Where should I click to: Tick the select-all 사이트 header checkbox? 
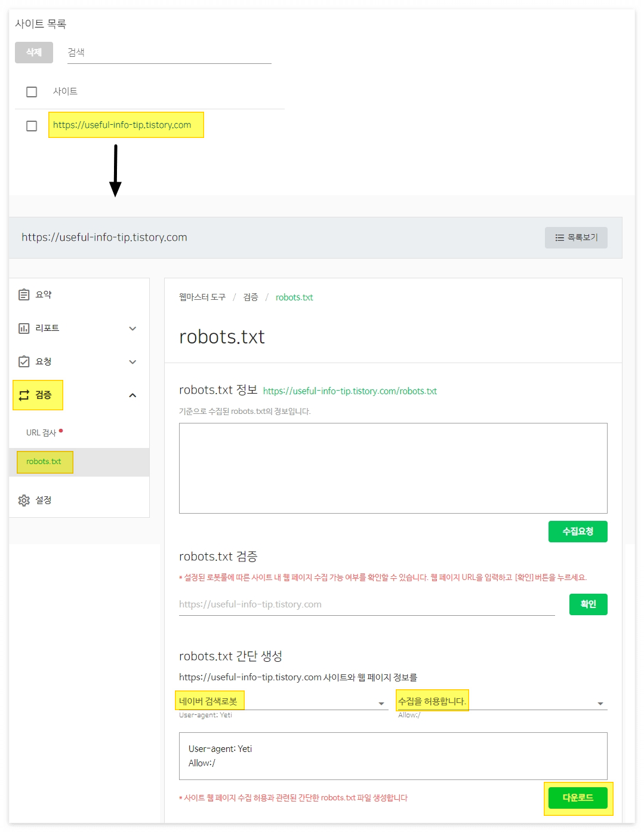32,91
